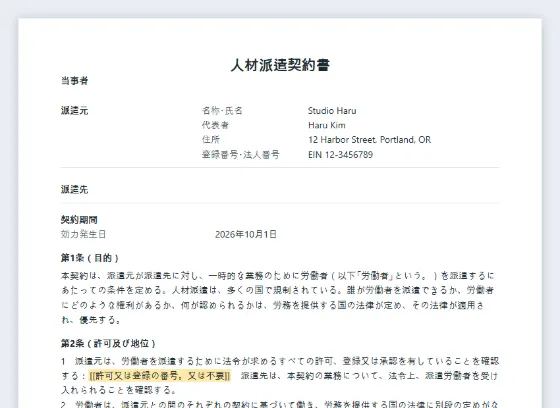
Task: Click the 派遣先 party label
Action: click(x=74, y=189)
